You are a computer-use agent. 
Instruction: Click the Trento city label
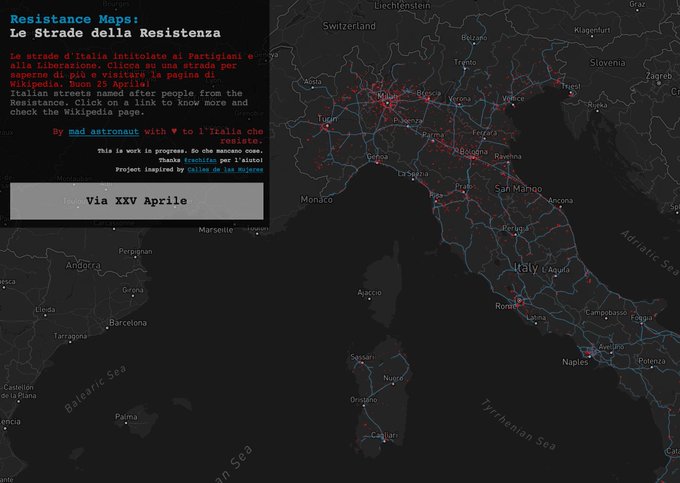(x=465, y=62)
